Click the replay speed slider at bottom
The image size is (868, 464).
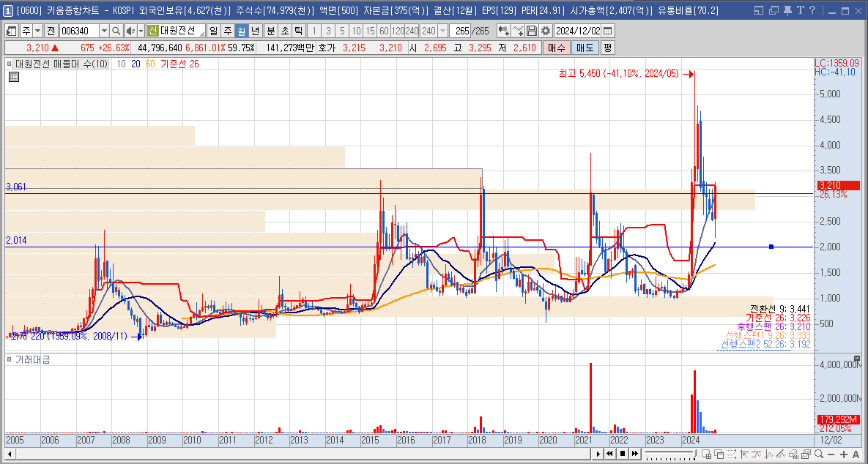[669, 454]
